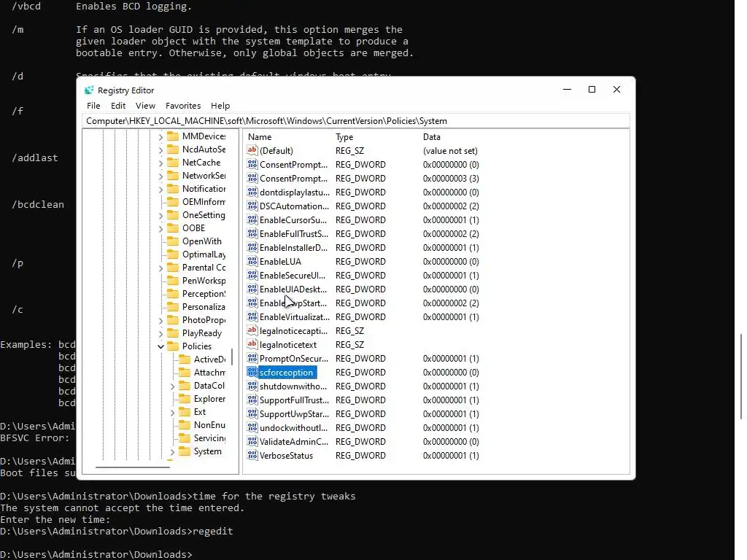Click the DWORD icon for shutdownwitho...

coord(252,386)
